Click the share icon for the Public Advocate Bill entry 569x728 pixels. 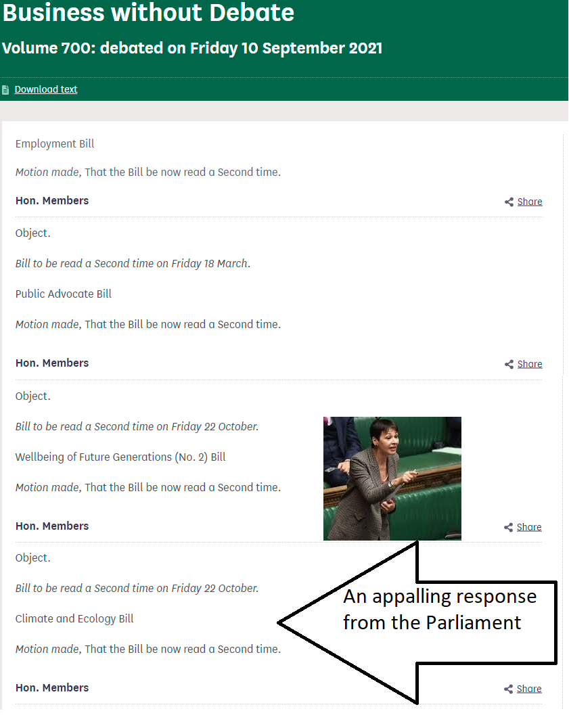point(509,364)
